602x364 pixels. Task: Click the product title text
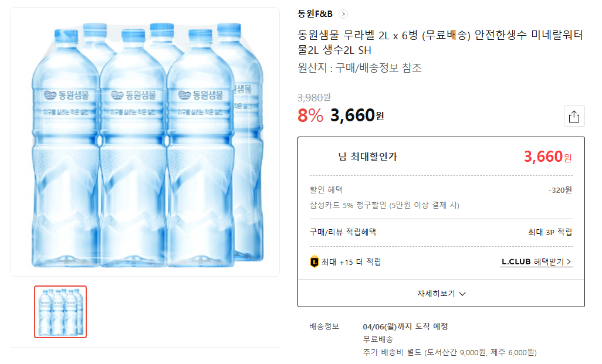tap(439, 43)
